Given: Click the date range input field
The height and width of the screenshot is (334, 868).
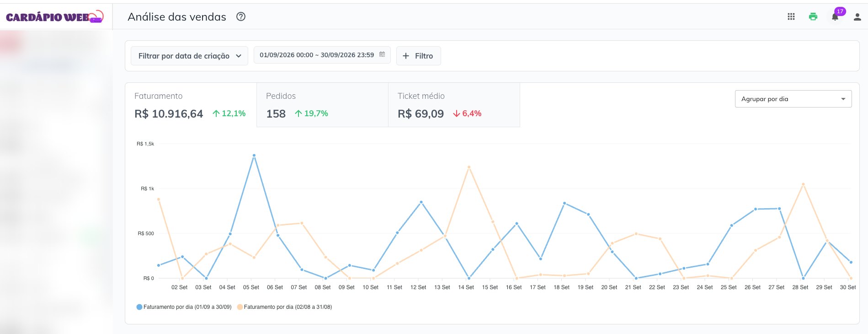Looking at the screenshot, I should click(x=322, y=55).
